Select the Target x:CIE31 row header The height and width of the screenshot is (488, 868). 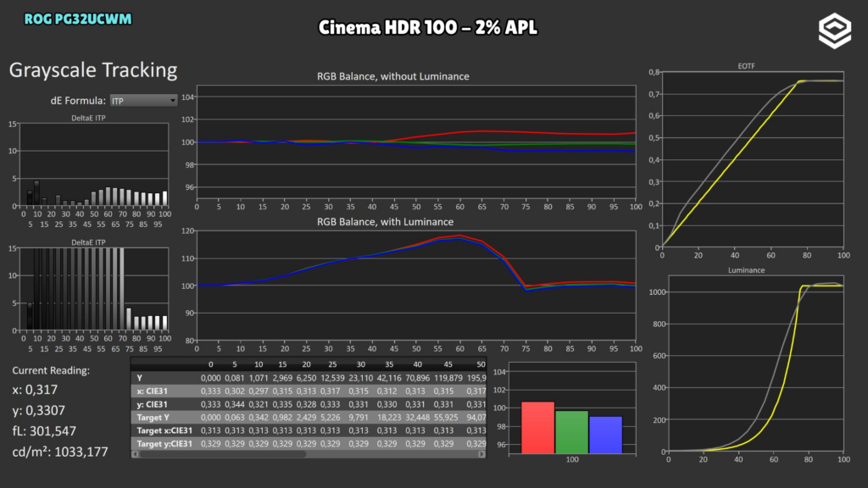[164, 431]
